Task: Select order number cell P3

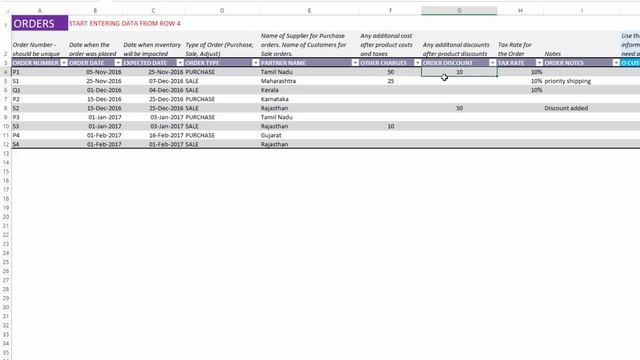Action: point(40,117)
